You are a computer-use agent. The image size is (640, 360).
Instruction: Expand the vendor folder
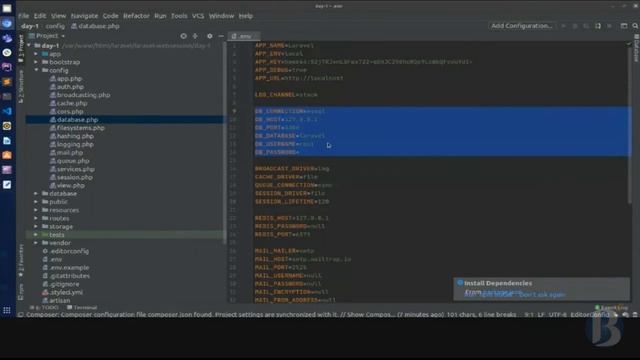click(x=36, y=243)
